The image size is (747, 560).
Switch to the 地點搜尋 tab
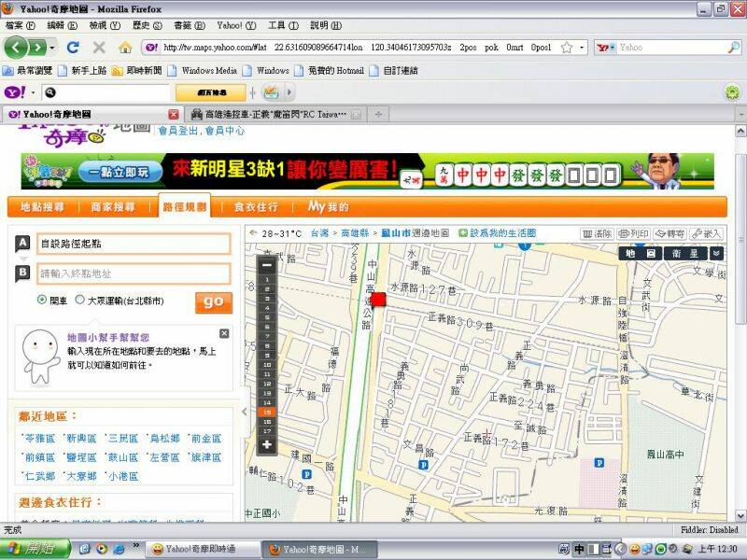42,207
